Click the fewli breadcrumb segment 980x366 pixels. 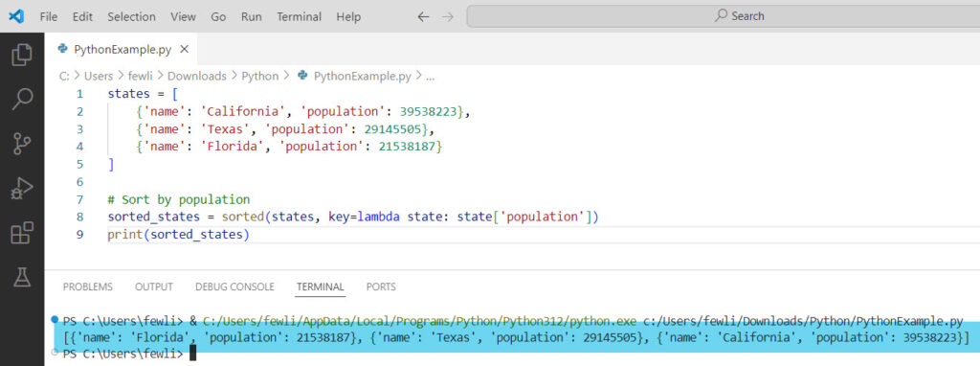(x=141, y=76)
